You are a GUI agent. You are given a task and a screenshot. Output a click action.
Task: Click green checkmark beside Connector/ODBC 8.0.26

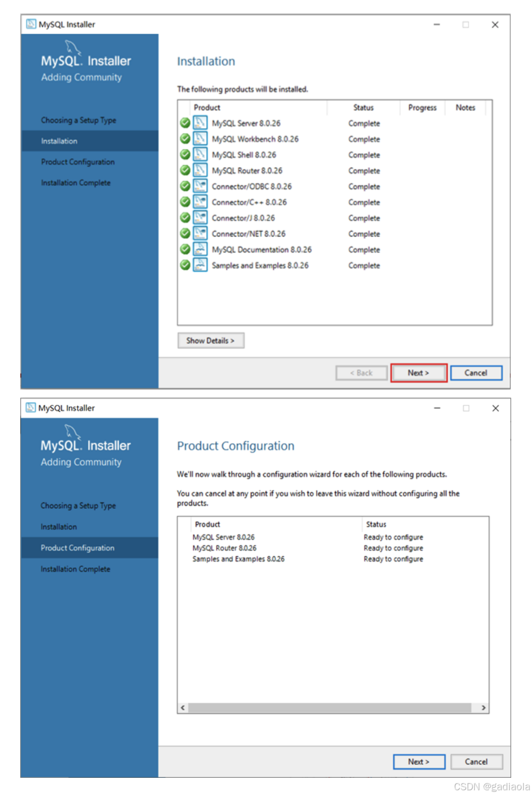185,186
